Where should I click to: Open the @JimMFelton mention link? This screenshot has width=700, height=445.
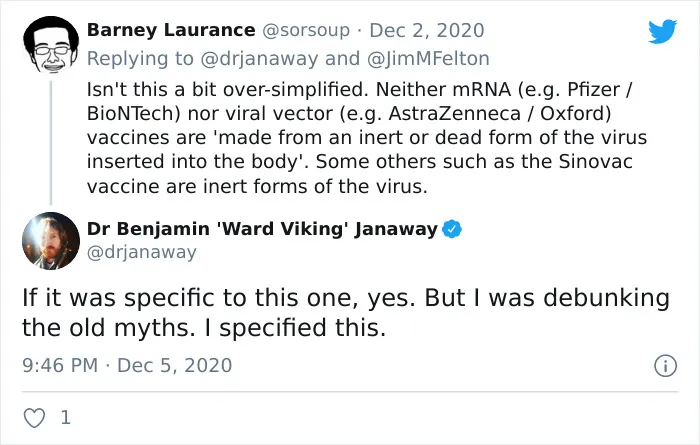point(428,58)
